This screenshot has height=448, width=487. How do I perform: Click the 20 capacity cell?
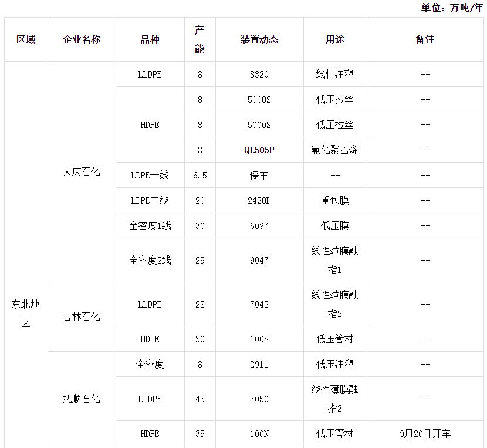click(x=199, y=200)
